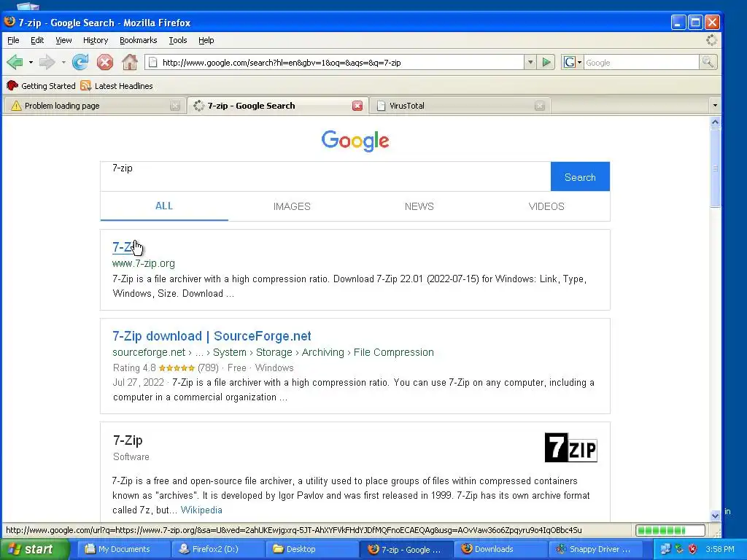Open the Help menu
This screenshot has width=747, height=560.
(206, 40)
